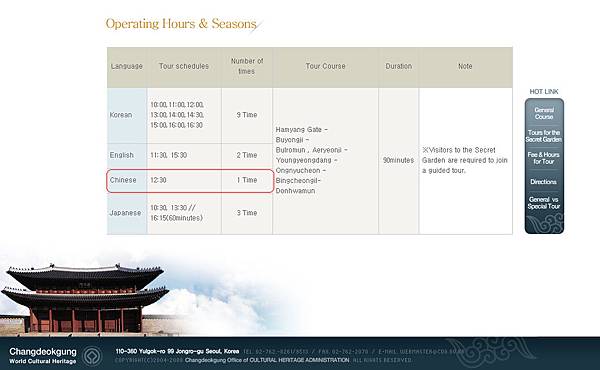600x370 pixels.
Task: Click the HOT LINK label
Action: (544, 91)
